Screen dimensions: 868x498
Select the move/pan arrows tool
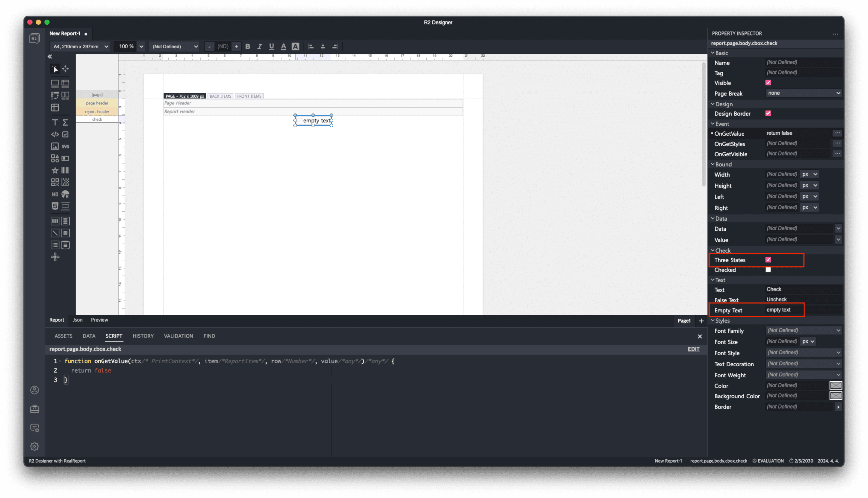pos(65,69)
